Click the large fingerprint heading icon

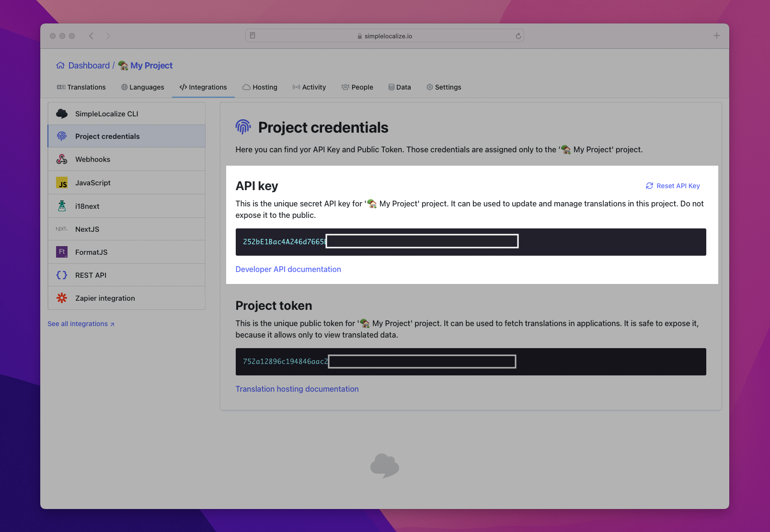coord(243,127)
